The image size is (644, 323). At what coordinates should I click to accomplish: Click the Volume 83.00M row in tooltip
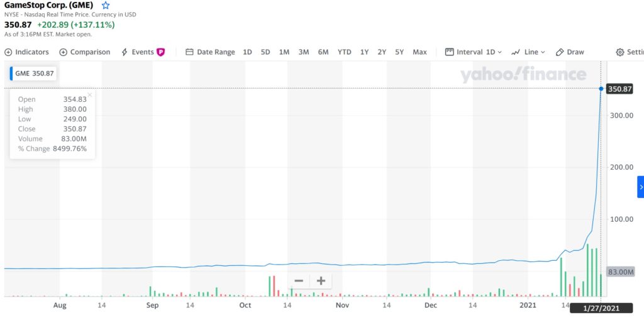tap(53, 139)
